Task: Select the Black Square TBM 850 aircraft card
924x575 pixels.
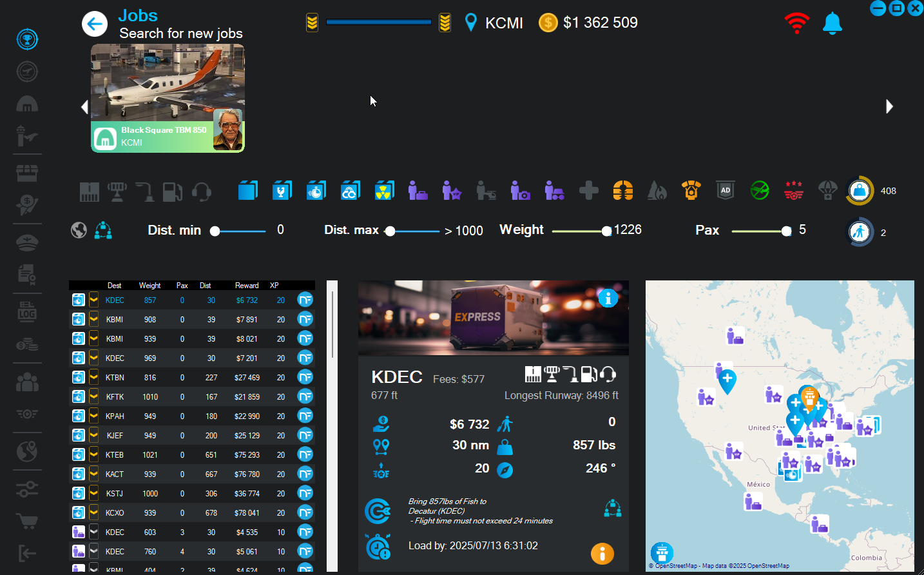Action: tap(168, 98)
